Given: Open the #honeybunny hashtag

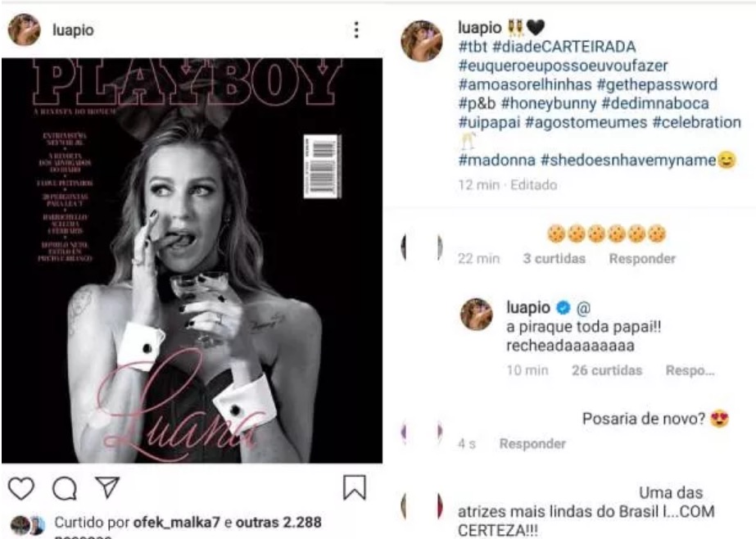Looking at the screenshot, I should (549, 103).
